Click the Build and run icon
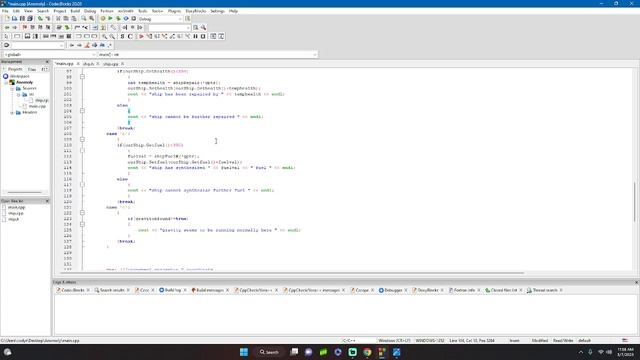Viewport: 640px width, 360px height. pyautogui.click(x=118, y=19)
